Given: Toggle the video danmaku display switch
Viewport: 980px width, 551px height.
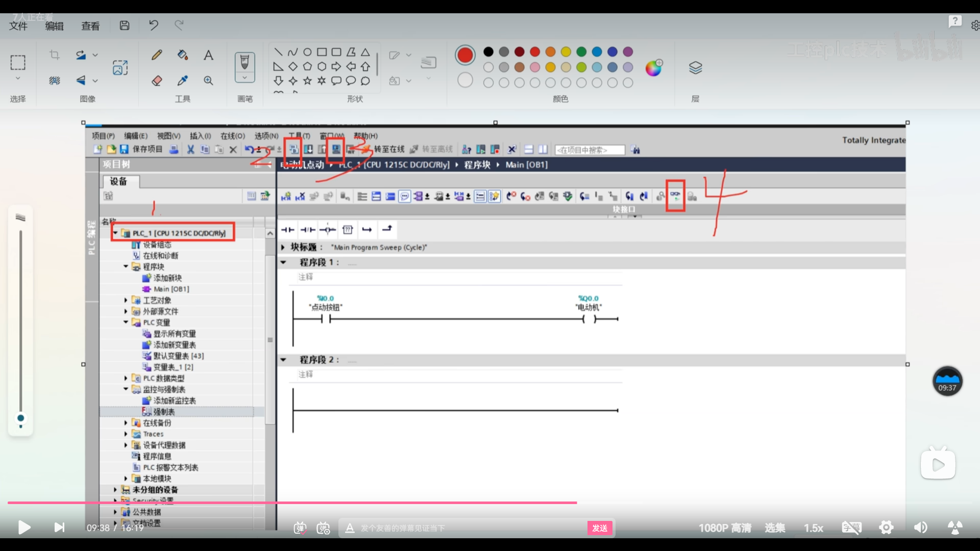Looking at the screenshot, I should click(300, 528).
